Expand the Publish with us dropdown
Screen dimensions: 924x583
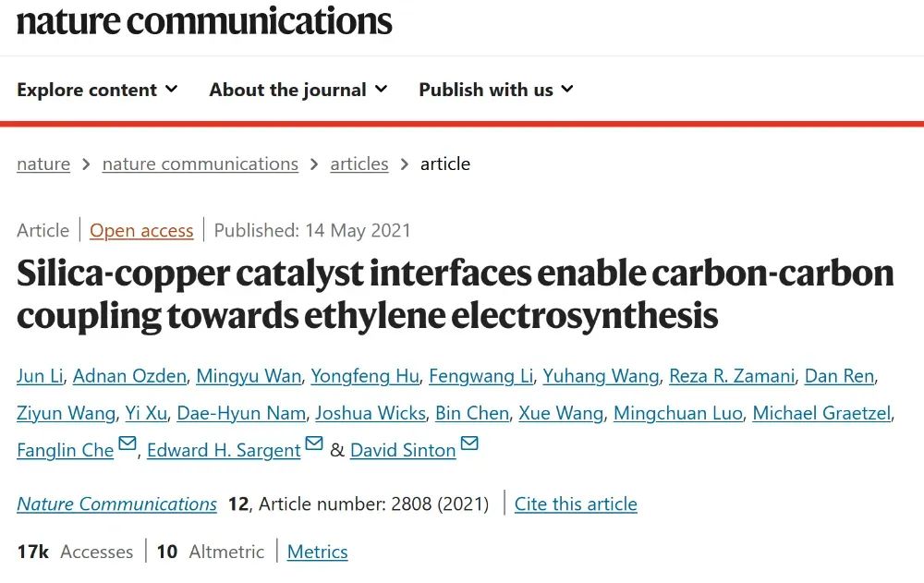496,90
